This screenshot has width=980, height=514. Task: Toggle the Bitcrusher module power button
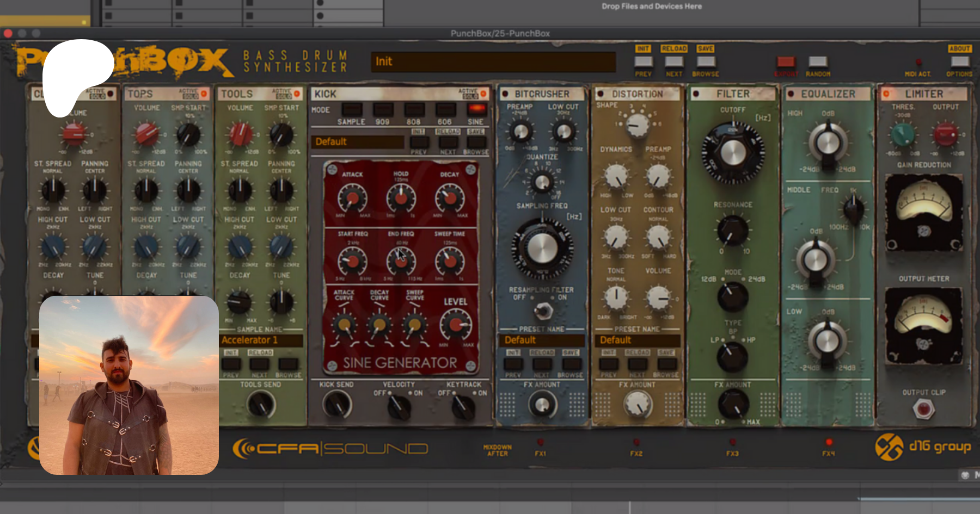[x=505, y=94]
